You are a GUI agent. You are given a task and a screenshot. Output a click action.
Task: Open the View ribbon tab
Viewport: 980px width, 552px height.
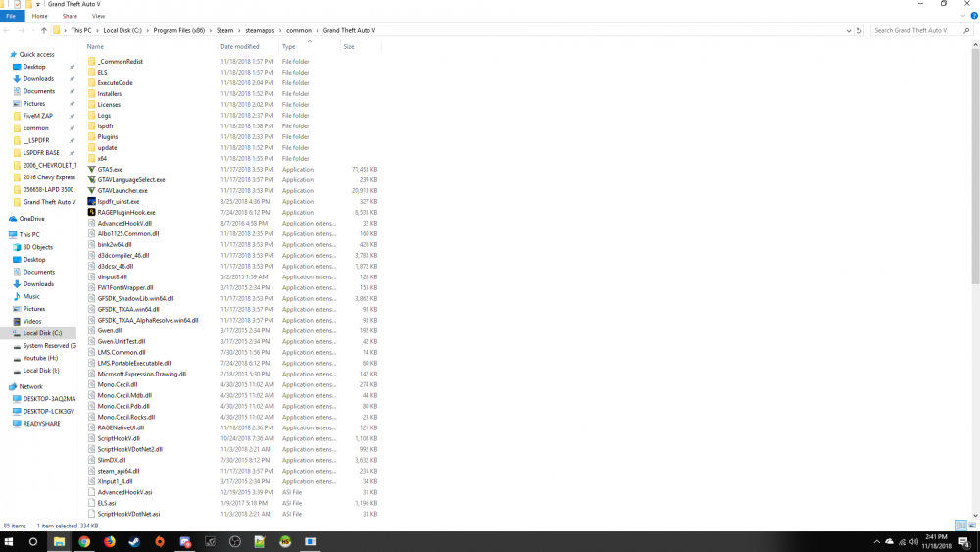98,16
